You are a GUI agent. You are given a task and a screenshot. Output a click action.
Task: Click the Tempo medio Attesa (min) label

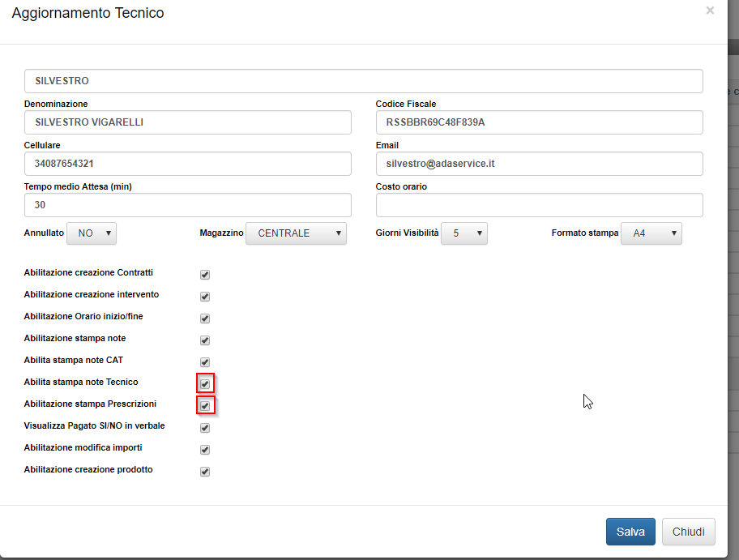coord(78,186)
